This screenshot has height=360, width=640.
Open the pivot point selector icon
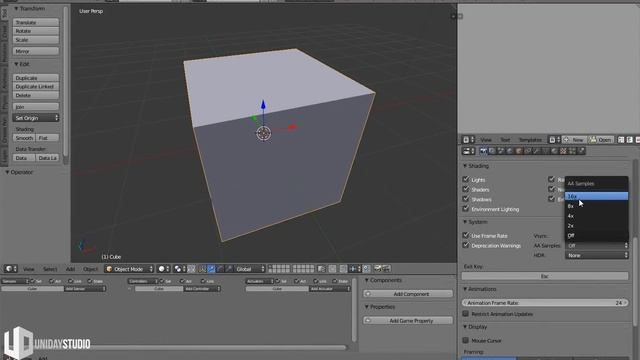pos(178,269)
